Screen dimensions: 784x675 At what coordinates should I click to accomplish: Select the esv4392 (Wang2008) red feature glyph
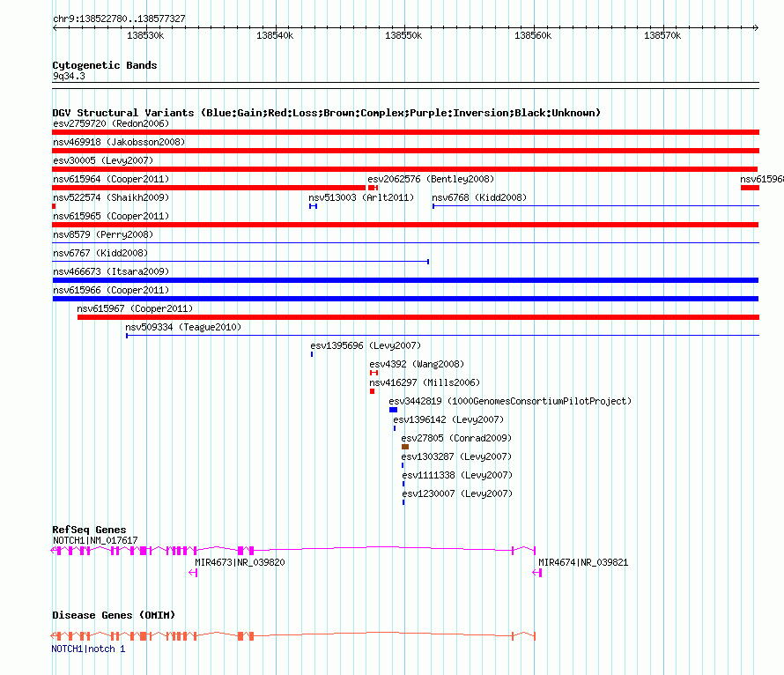point(374,373)
